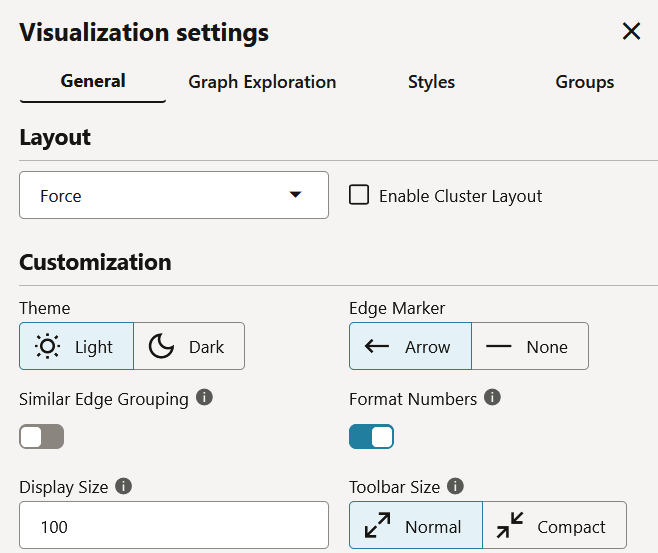
Task: Select the Arrow edge marker icon
Action: [377, 346]
